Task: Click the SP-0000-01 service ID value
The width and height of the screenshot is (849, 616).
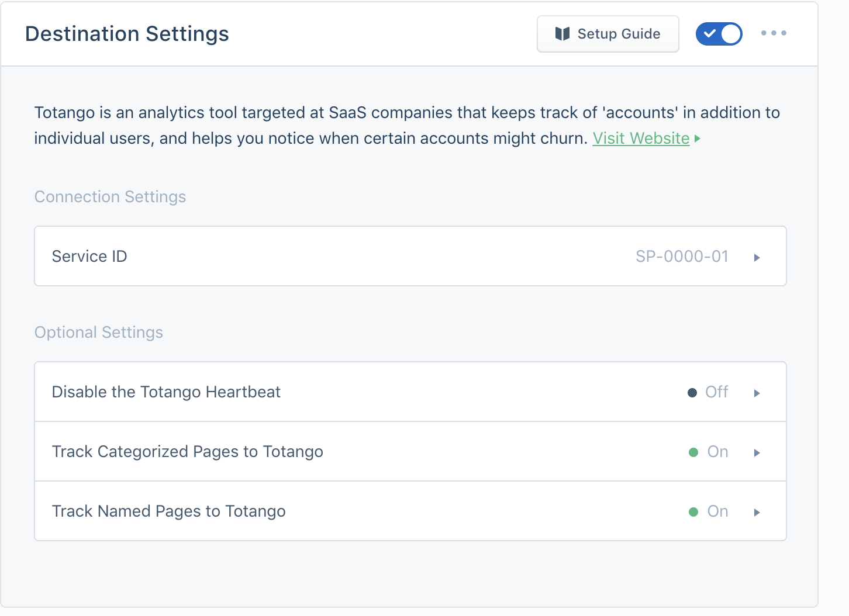Action: point(682,257)
